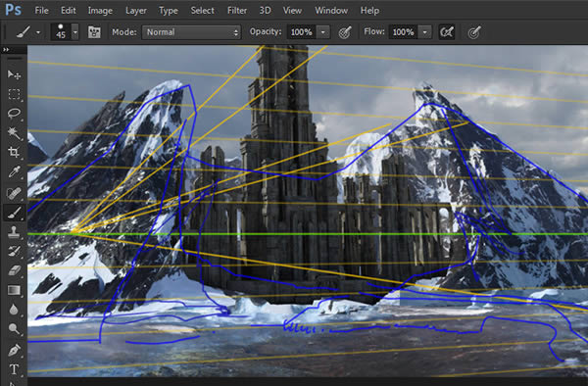Open the brush preset picker arrow
Screen dimensions: 588x386
(75, 32)
